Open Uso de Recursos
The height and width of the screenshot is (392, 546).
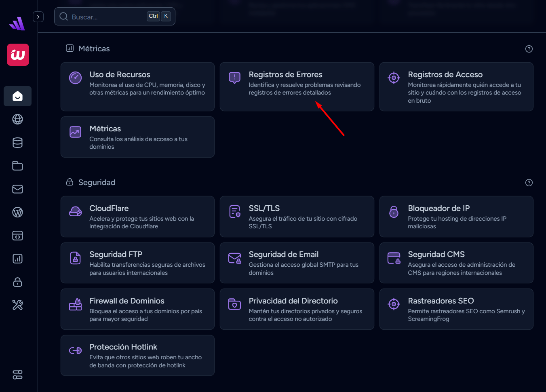pyautogui.click(x=137, y=86)
